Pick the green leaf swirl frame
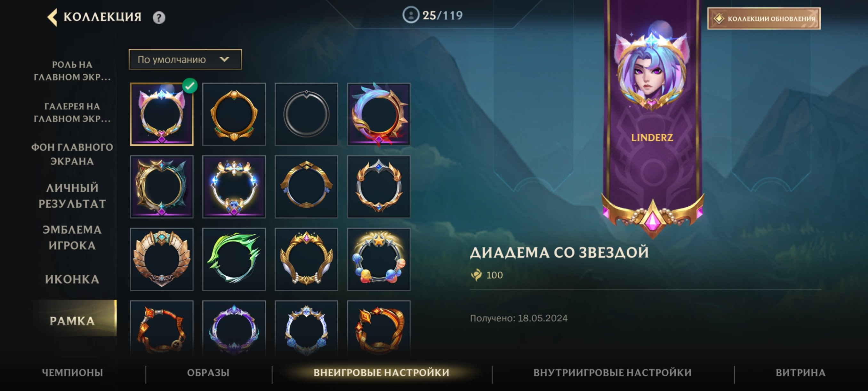868x391 pixels. (234, 259)
